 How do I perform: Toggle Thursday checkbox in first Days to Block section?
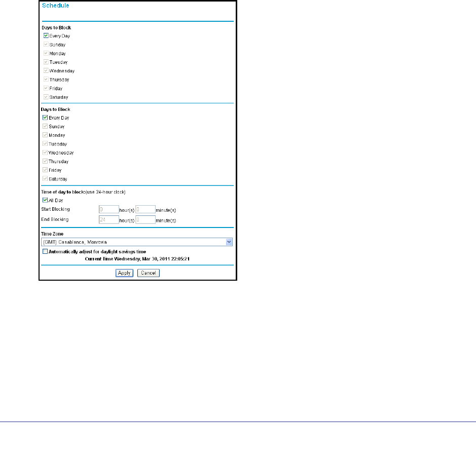click(46, 79)
